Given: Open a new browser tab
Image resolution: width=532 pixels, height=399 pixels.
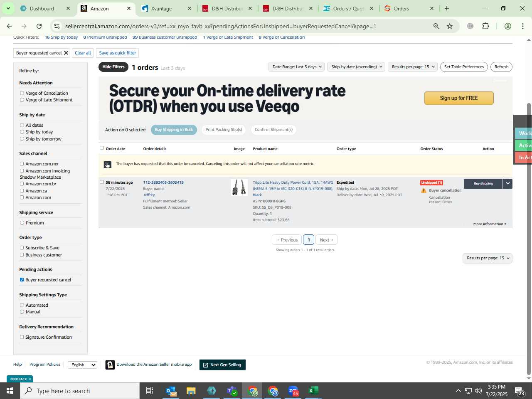Looking at the screenshot, I should point(447,8).
